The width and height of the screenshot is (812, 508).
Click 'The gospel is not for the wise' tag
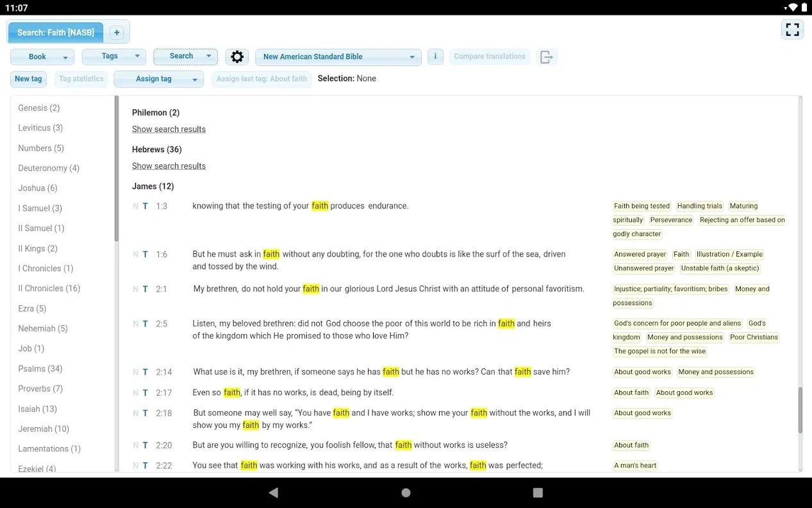click(x=659, y=351)
